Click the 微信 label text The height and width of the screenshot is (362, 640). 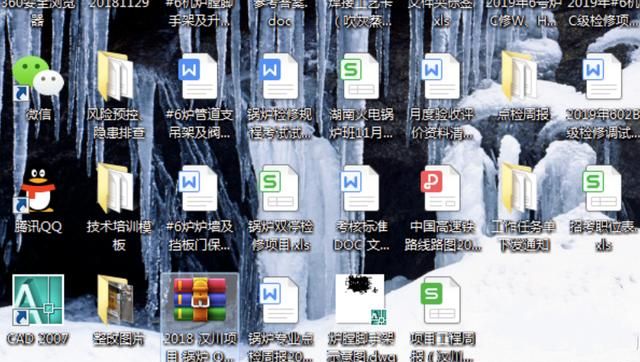point(38,114)
